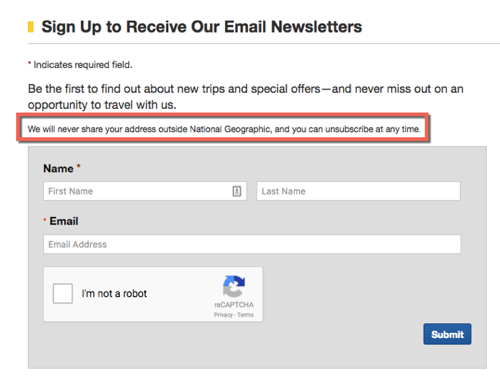Viewport: 500px width, 379px height.
Task: Open the reCAPTCHA Privacy link
Action: coord(223,315)
